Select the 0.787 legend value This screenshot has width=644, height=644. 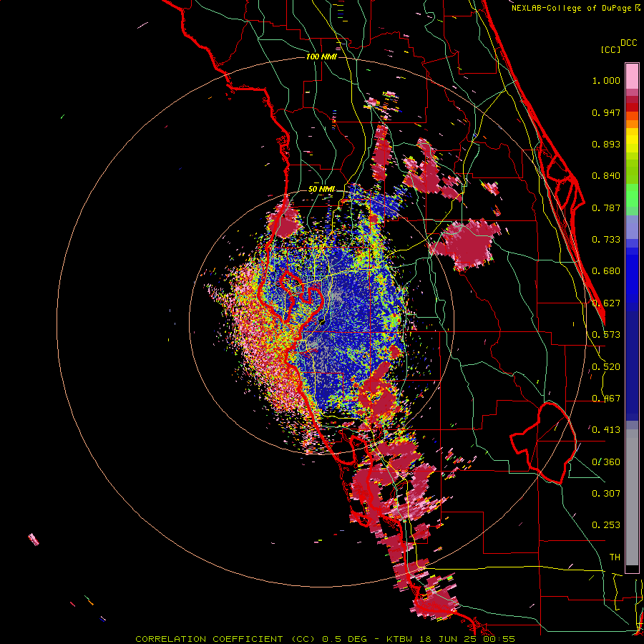pos(606,208)
